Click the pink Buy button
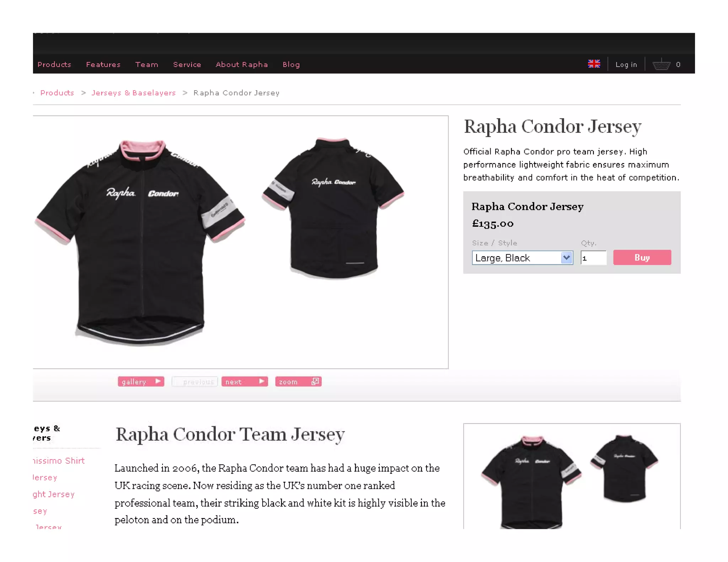 (642, 257)
